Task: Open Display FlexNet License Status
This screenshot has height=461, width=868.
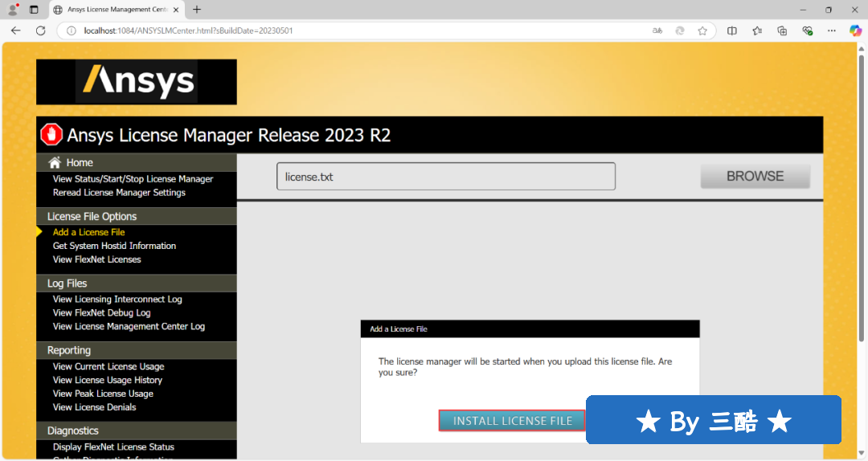Action: [113, 447]
